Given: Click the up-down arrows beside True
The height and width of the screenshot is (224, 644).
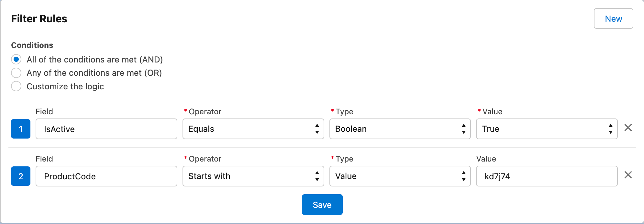Looking at the screenshot, I should click(x=610, y=129).
